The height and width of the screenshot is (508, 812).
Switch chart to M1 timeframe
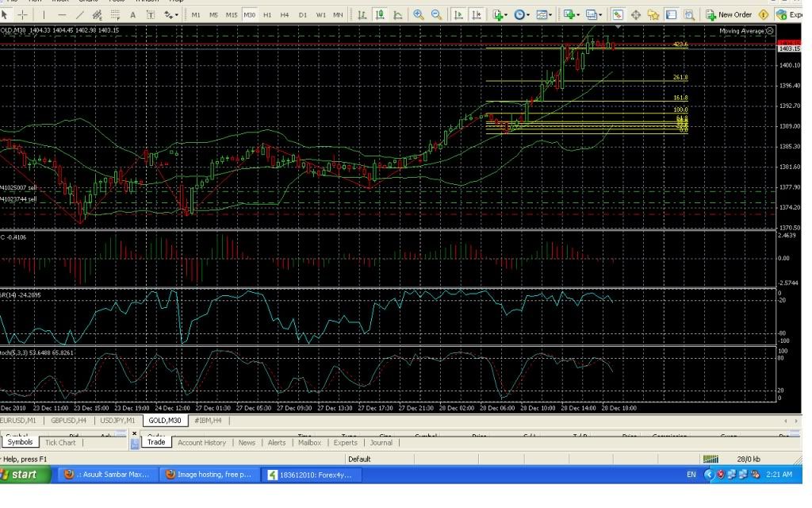[x=196, y=15]
